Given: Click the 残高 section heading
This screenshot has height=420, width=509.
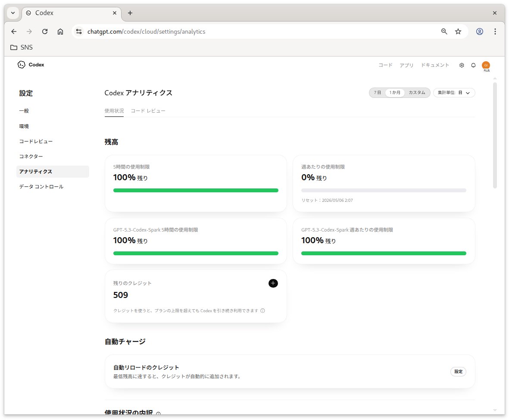Looking at the screenshot, I should pyautogui.click(x=111, y=142).
